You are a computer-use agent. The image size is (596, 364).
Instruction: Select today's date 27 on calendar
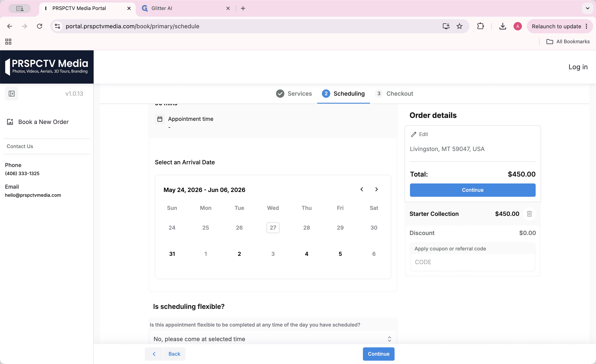[x=273, y=228]
